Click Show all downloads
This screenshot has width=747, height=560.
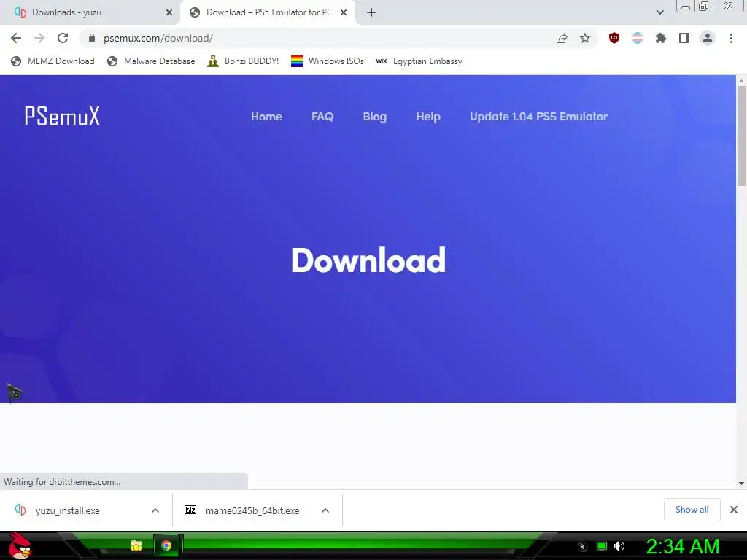tap(692, 510)
